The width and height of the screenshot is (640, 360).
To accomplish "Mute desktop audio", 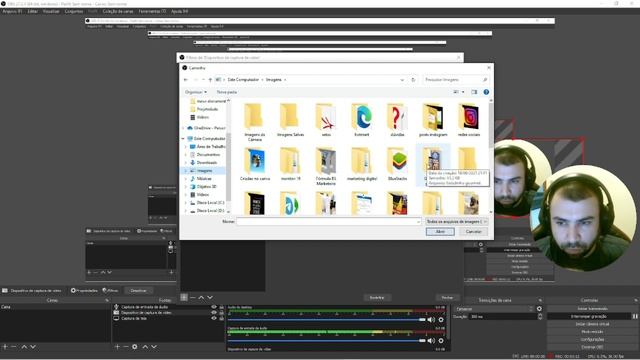I will tap(431, 320).
